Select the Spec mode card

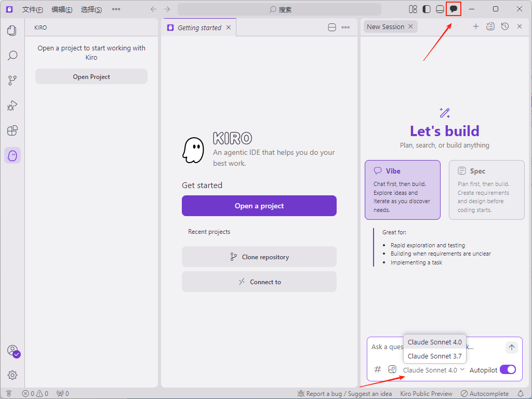(x=486, y=190)
